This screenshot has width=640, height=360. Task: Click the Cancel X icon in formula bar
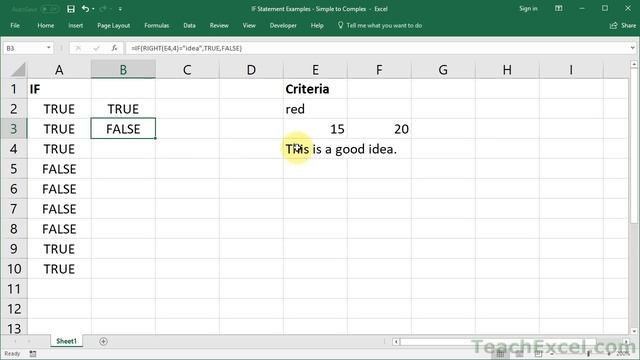pyautogui.click(x=78, y=48)
